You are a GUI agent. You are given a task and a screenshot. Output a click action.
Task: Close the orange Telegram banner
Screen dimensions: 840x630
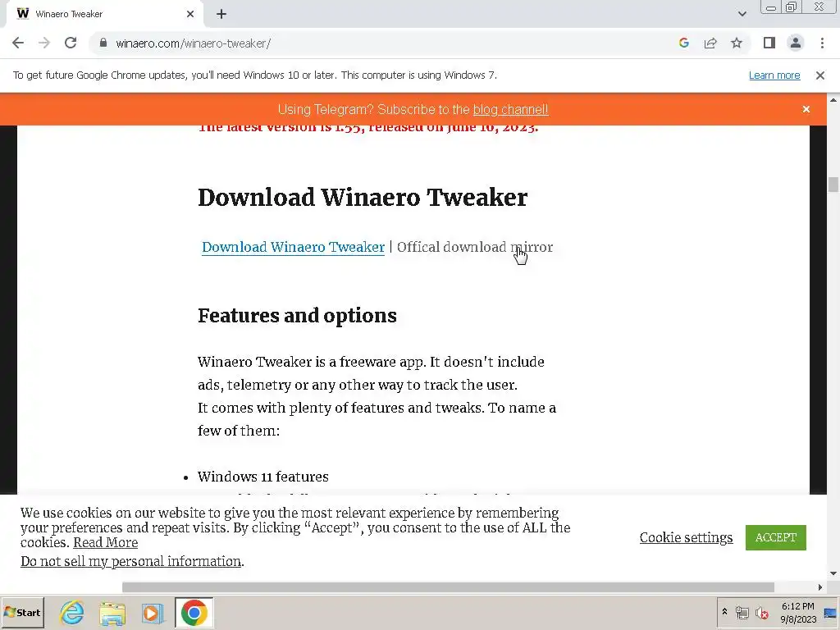806,109
